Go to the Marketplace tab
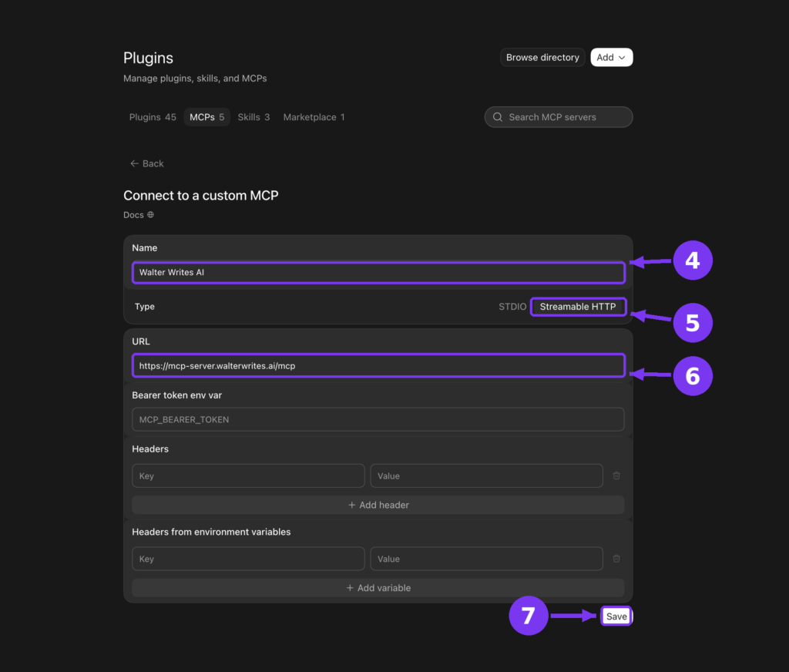 (314, 117)
